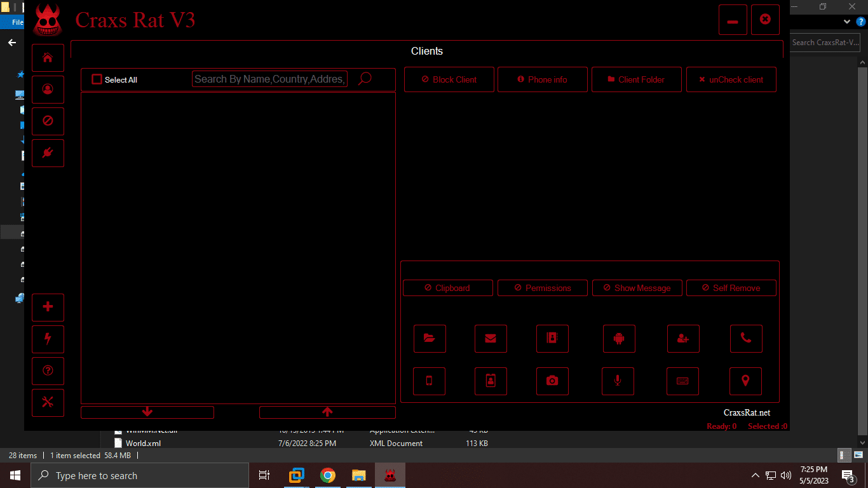The height and width of the screenshot is (488, 868).
Task: Click the phone handset icon
Action: pyautogui.click(x=746, y=339)
